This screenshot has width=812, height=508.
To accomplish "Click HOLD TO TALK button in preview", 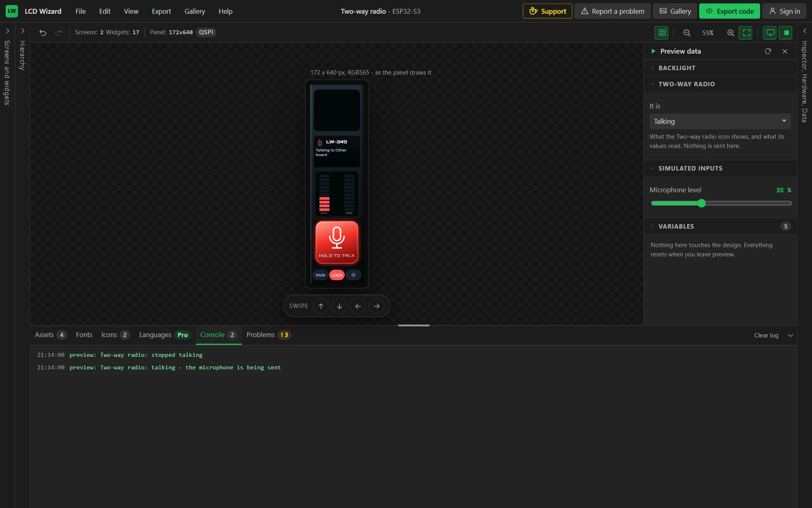I will (337, 242).
